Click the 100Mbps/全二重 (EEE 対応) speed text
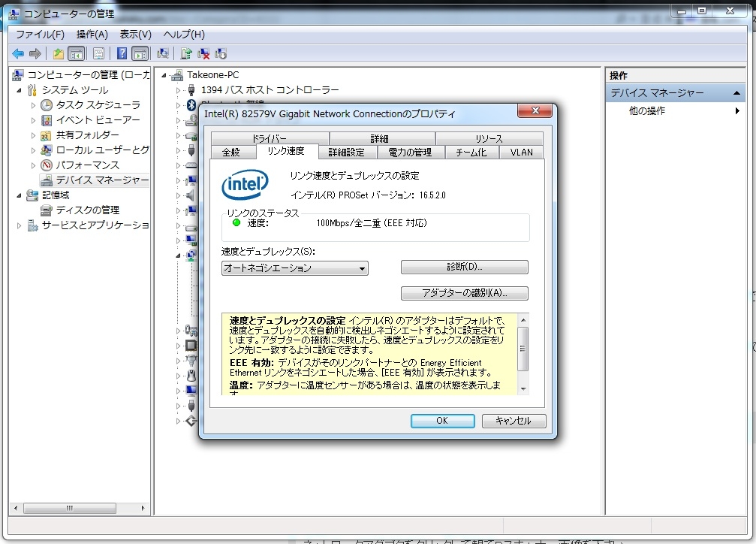The height and width of the screenshot is (544, 756). coord(372,223)
